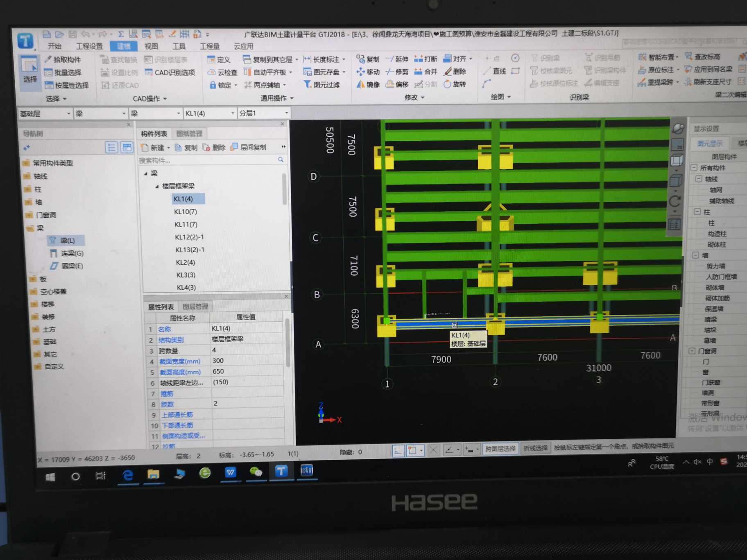Click the component list vertical scrollbar

pyautogui.click(x=284, y=189)
